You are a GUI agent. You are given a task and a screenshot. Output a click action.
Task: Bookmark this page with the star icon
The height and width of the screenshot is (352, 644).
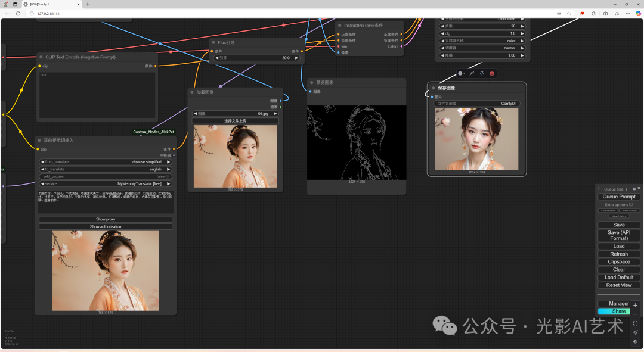click(x=569, y=14)
